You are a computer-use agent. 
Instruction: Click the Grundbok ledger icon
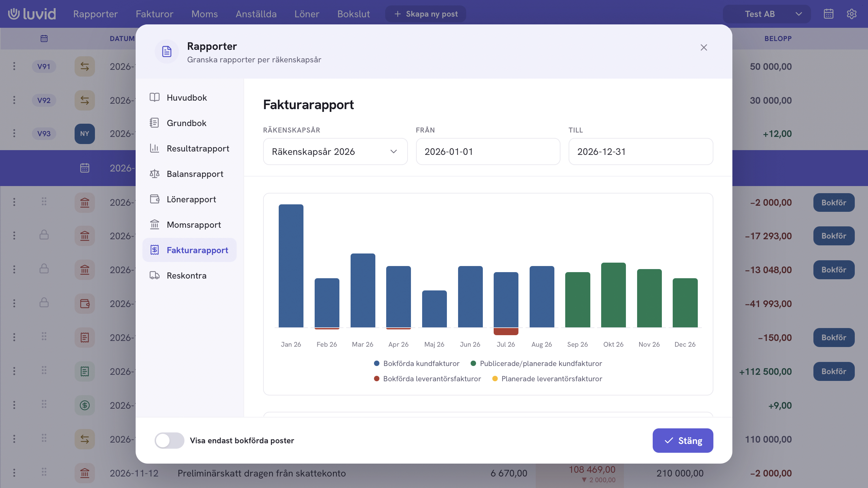point(155,123)
